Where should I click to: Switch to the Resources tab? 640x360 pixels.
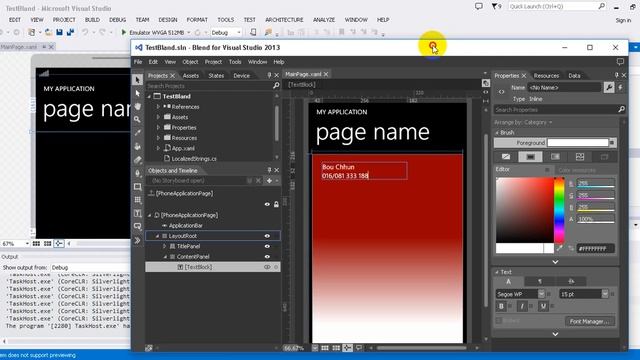tap(546, 76)
